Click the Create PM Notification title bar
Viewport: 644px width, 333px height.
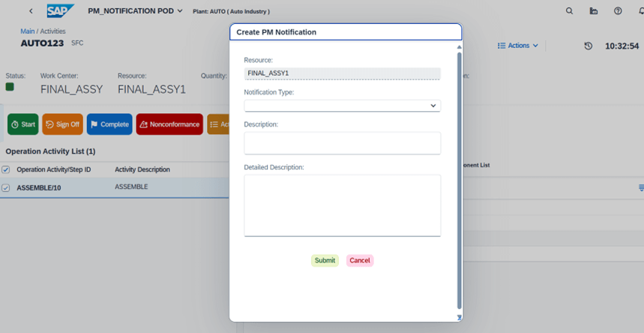coord(346,32)
